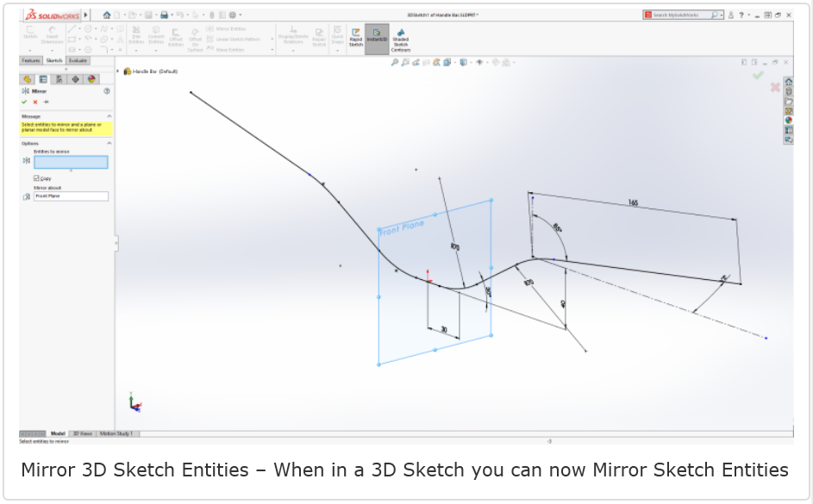Click the Motion Study 1 tab
The width and height of the screenshot is (813, 504).
[x=116, y=433]
